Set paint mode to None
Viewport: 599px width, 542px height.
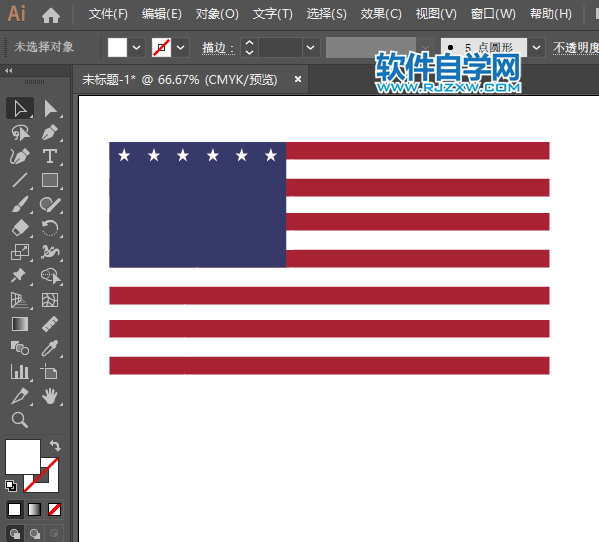click(54, 509)
